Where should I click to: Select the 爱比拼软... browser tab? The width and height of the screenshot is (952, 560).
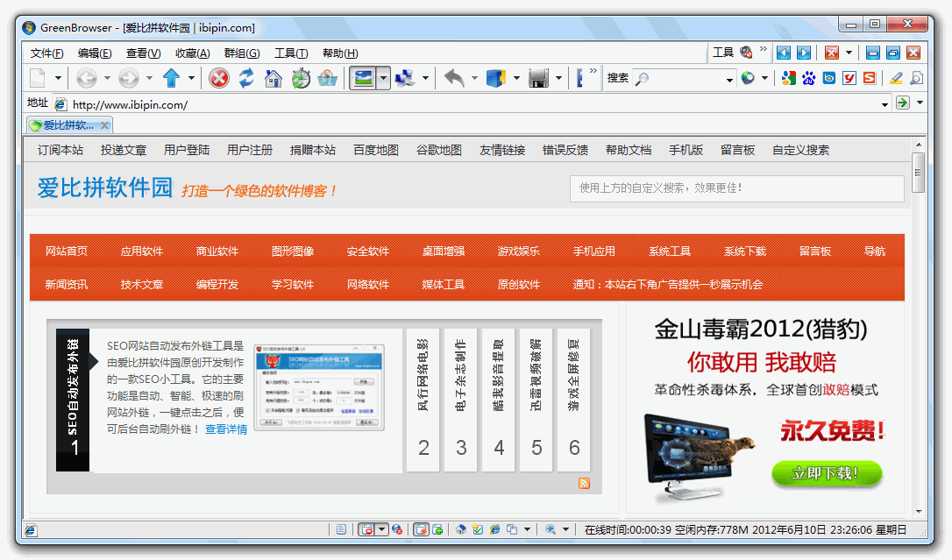[69, 125]
